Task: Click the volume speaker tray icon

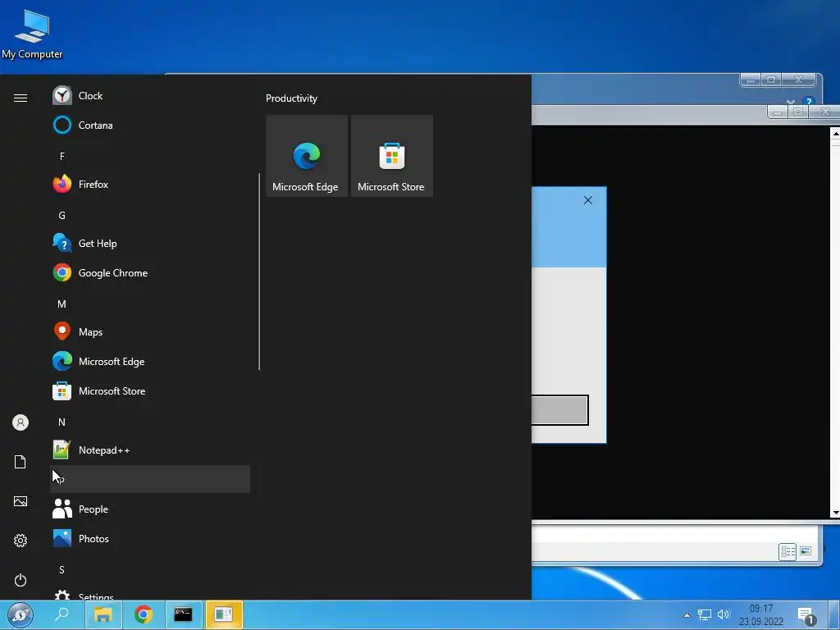Action: pyautogui.click(x=724, y=614)
